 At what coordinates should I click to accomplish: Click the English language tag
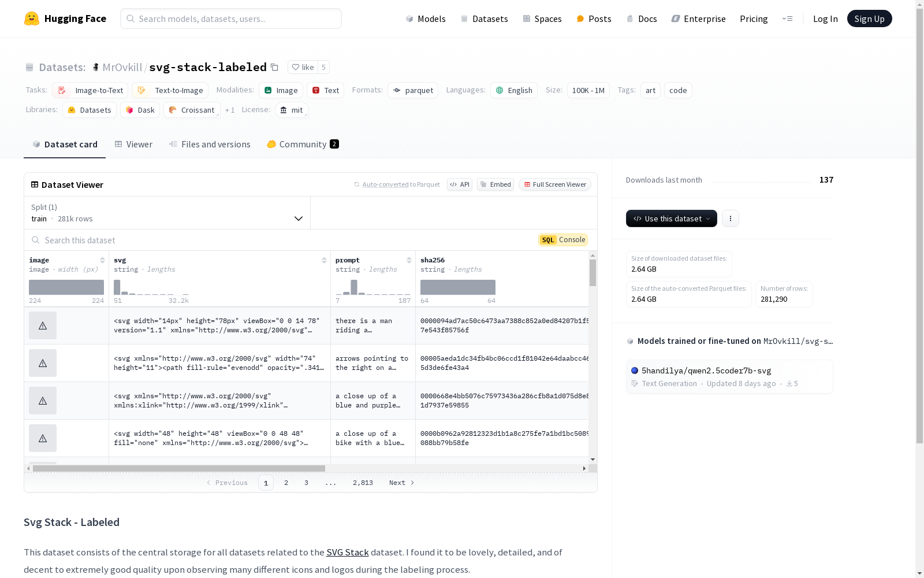(514, 90)
